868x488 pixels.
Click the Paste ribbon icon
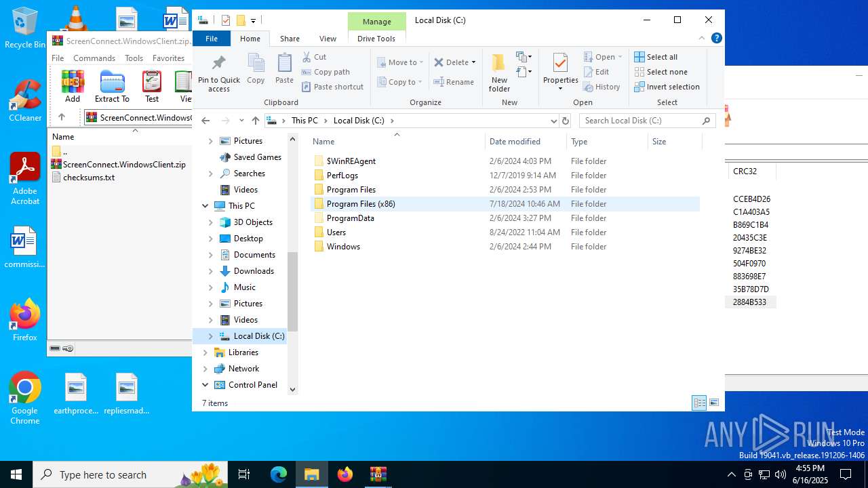[x=284, y=69]
